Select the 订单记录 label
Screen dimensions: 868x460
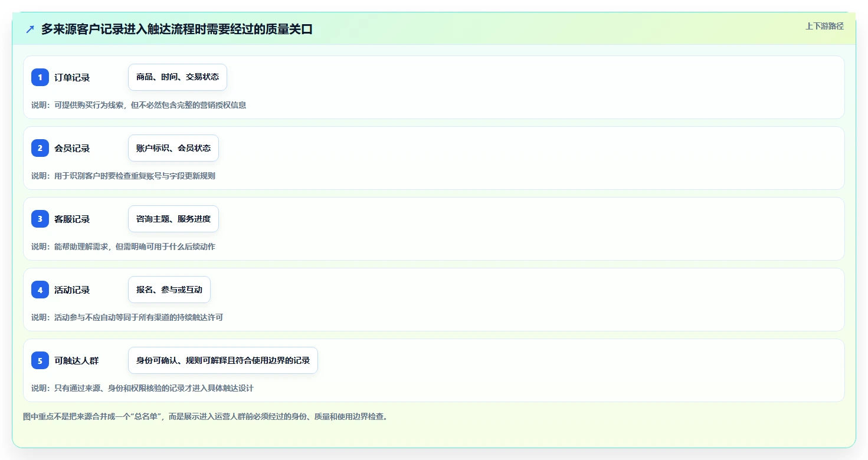pyautogui.click(x=72, y=77)
